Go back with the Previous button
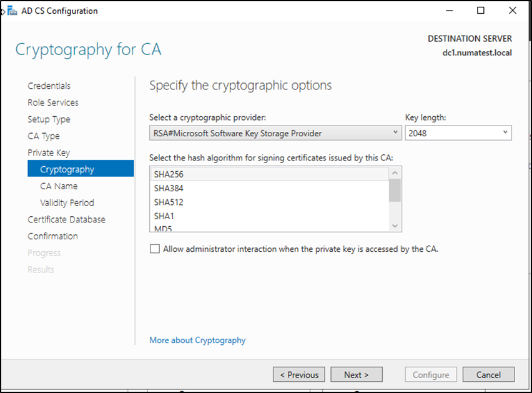Image resolution: width=532 pixels, height=393 pixels. tap(299, 375)
